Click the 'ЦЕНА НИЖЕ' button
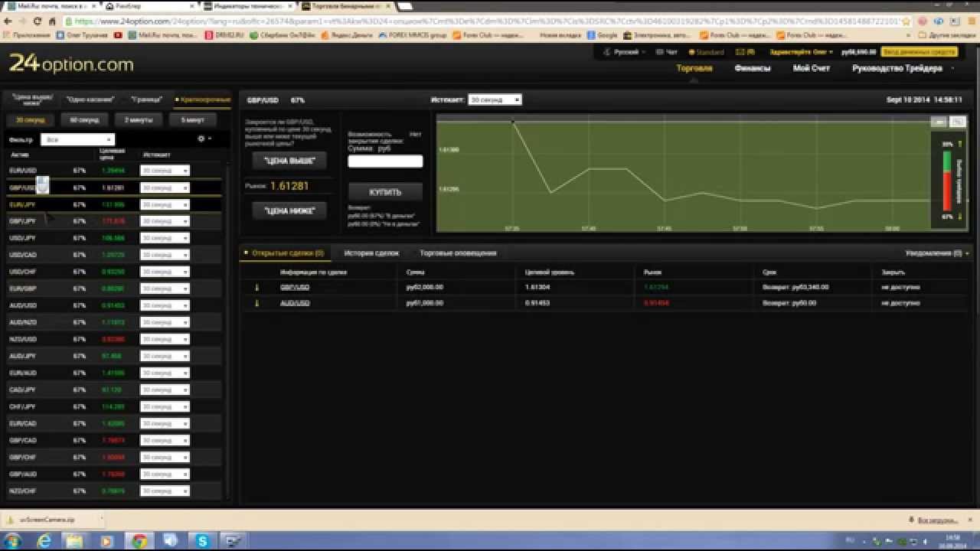 [289, 210]
